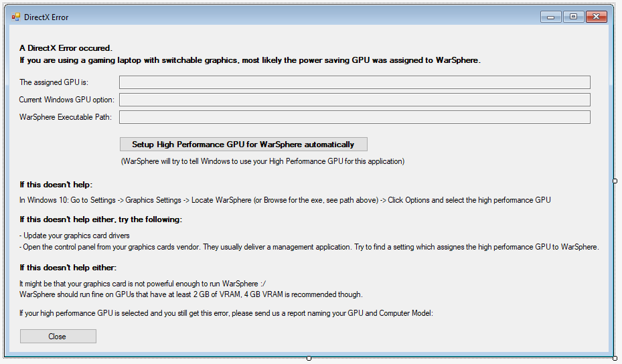
Task: Click the 'In Windows 10: Go to Settings' instruction line
Action: tap(285, 200)
